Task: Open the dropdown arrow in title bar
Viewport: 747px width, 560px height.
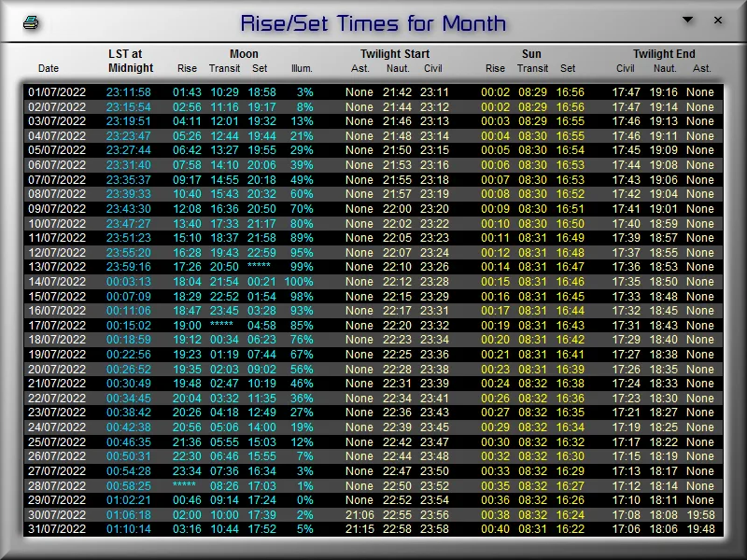Action: pos(687,20)
